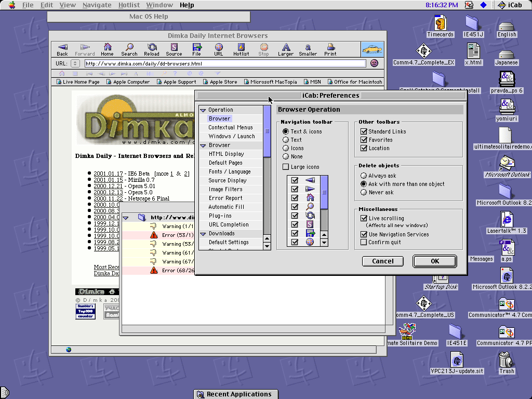Open the Hotlist menu in menu bar

pyautogui.click(x=129, y=5)
